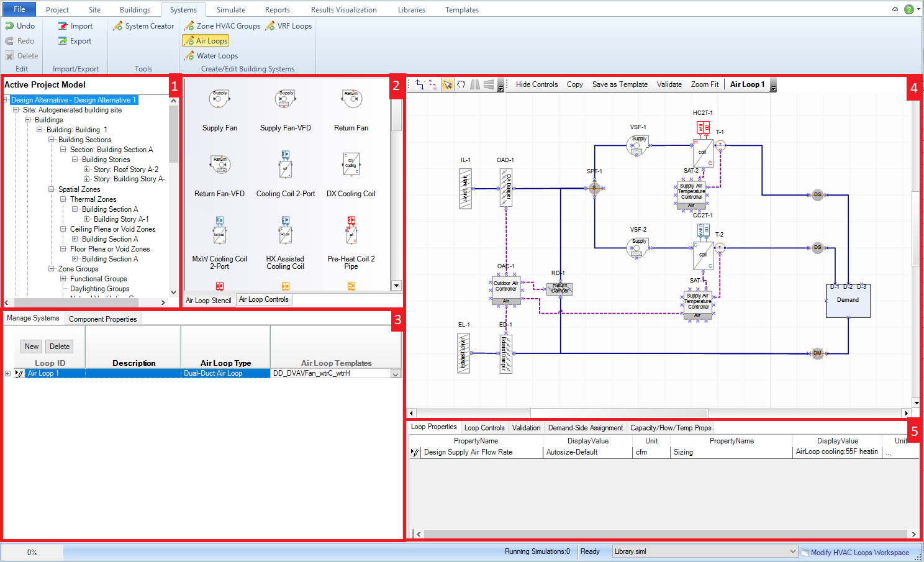Click Validate in the diagram toolbar
Image resolution: width=924 pixels, height=562 pixels.
pos(669,84)
